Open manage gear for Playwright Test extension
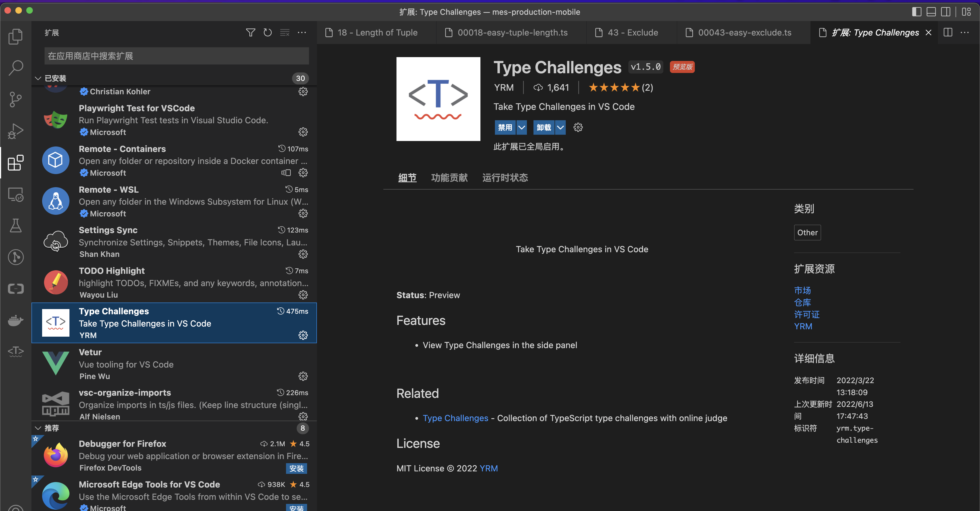This screenshot has height=511, width=980. [303, 132]
